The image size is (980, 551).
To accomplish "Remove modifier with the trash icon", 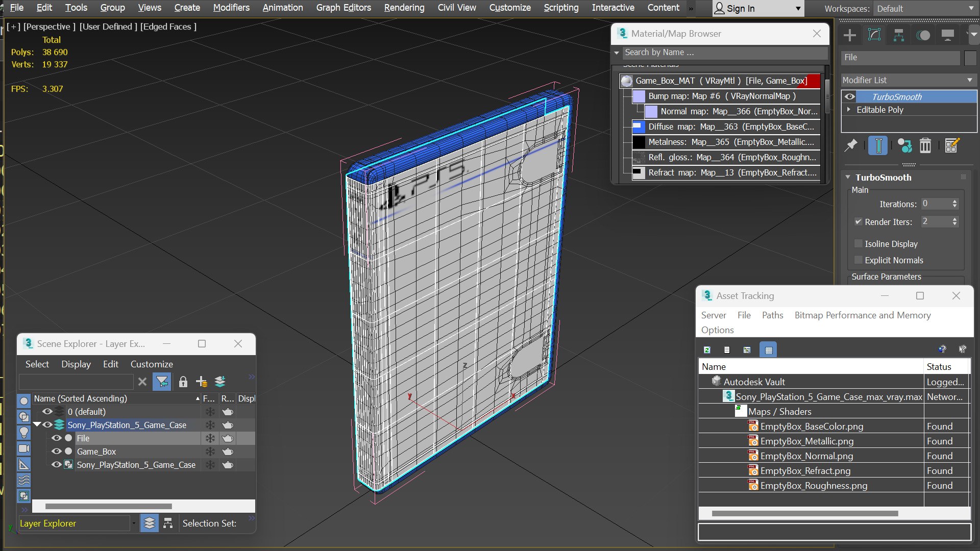I will click(x=925, y=146).
